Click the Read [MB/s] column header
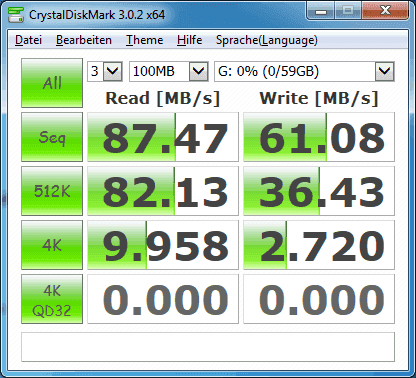The height and width of the screenshot is (378, 416). [163, 98]
